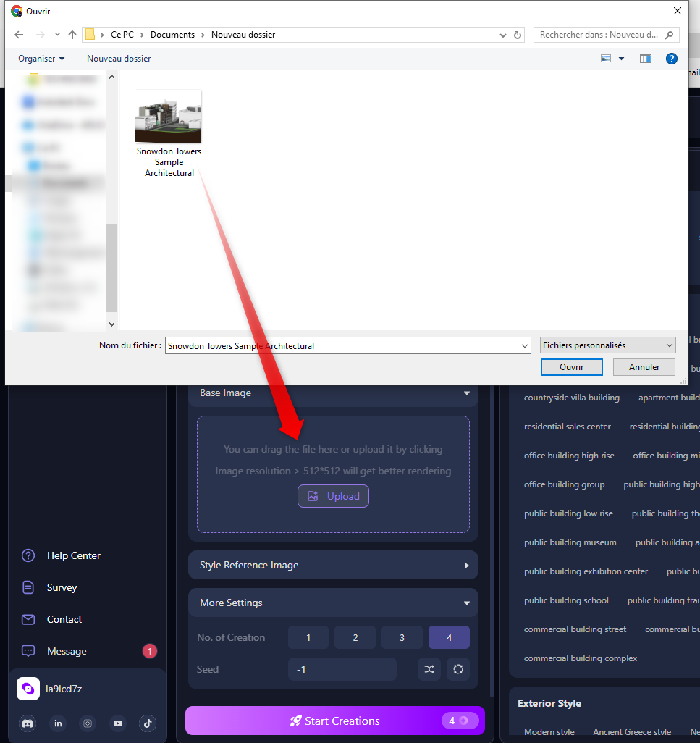Open the Organiser menu
Viewport: 700px width, 743px height.
(41, 59)
